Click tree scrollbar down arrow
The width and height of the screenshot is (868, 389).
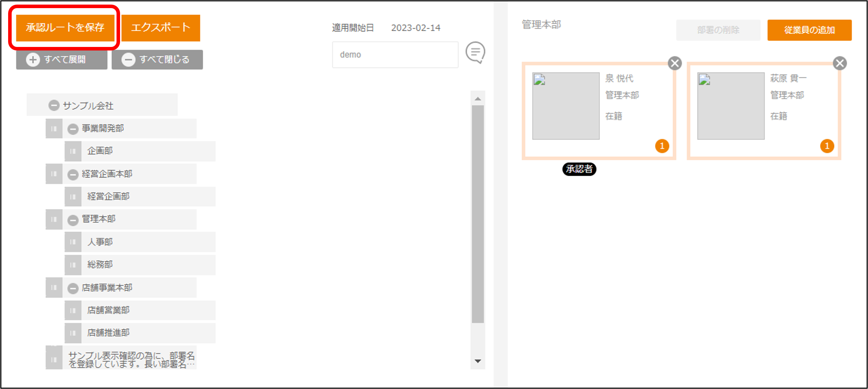[478, 361]
